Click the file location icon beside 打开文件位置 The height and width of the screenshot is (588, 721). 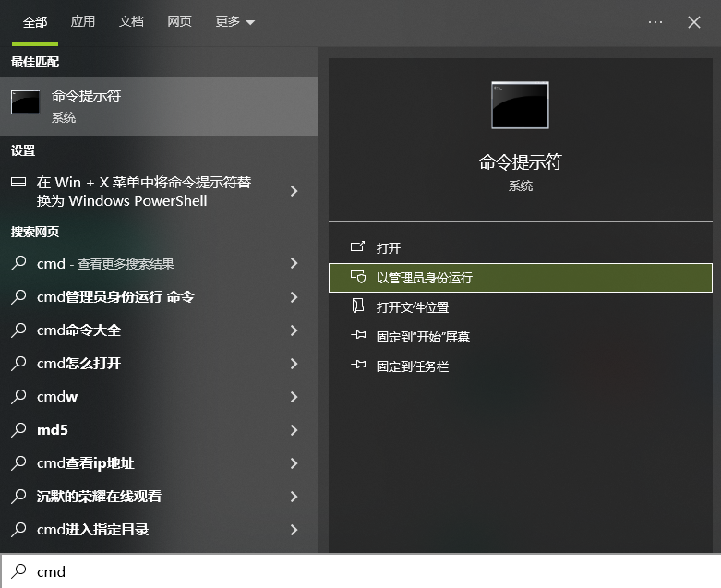click(357, 306)
